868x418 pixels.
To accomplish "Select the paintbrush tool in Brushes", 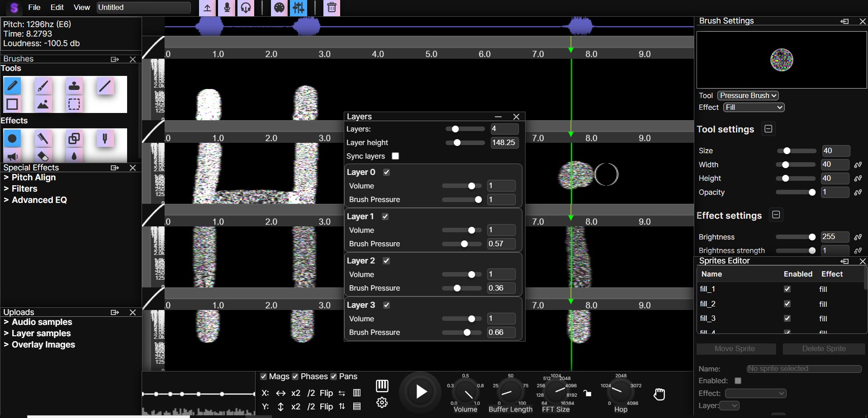I will pos(43,85).
